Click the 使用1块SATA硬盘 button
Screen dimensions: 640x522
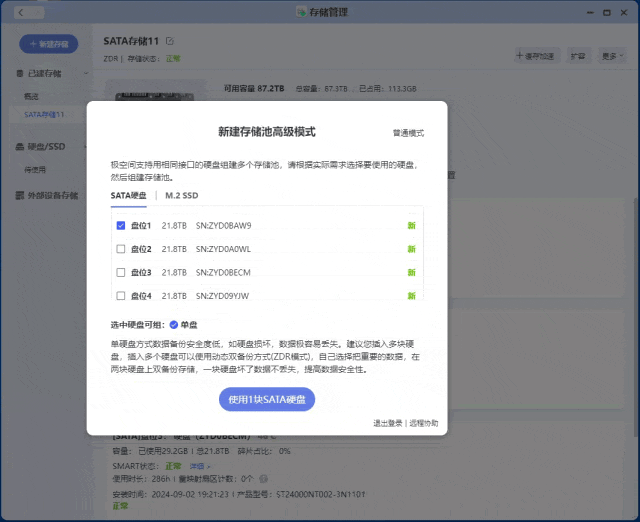[x=267, y=400]
